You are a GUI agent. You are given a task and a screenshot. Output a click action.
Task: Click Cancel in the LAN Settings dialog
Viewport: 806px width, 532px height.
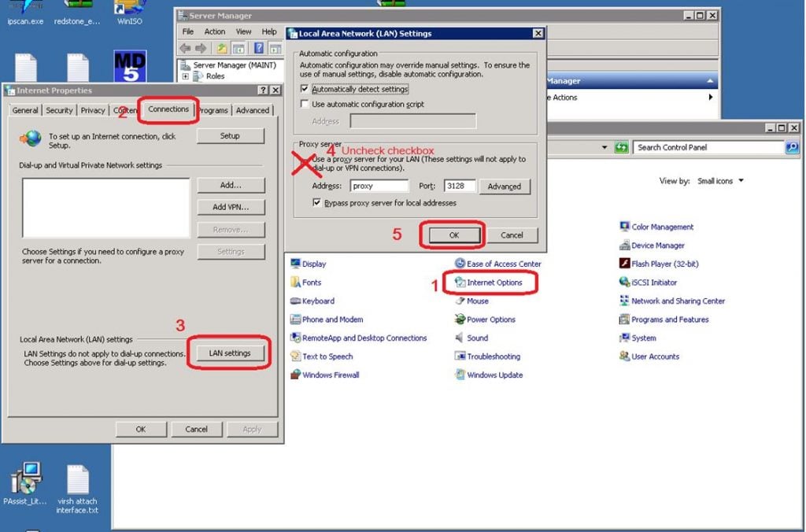tap(512, 235)
